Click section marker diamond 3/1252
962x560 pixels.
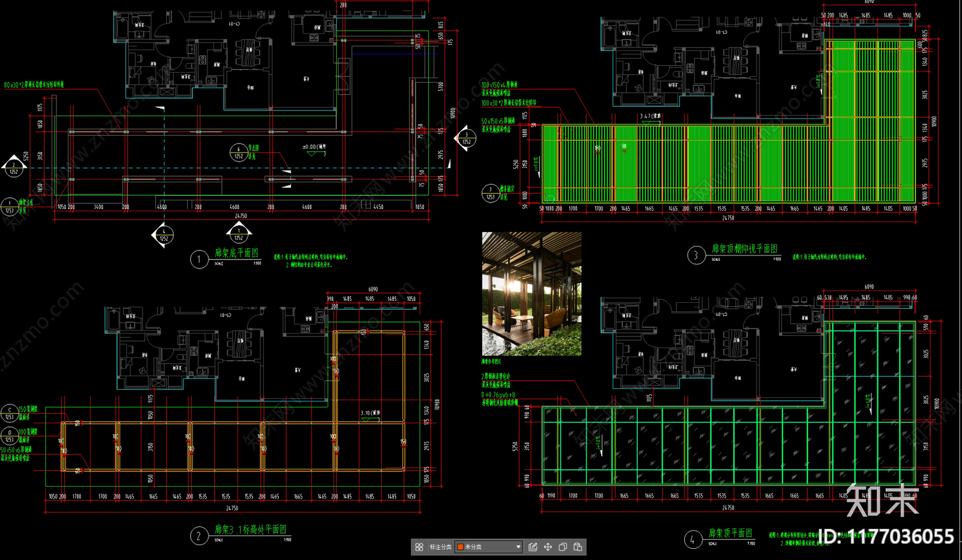[x=466, y=139]
